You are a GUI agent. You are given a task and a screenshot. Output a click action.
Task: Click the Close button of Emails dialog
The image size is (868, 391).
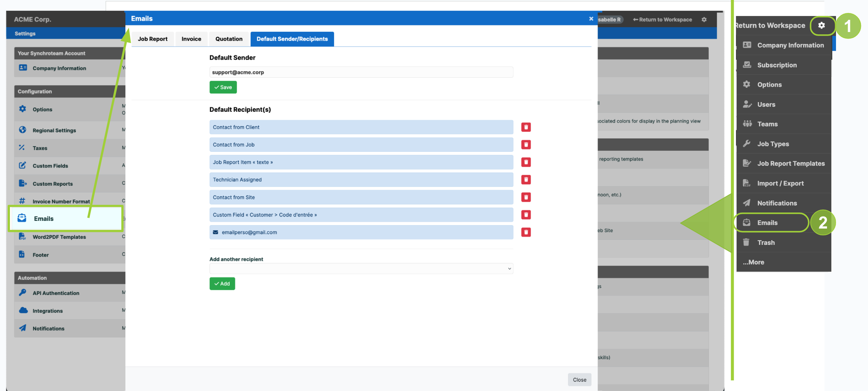click(580, 380)
